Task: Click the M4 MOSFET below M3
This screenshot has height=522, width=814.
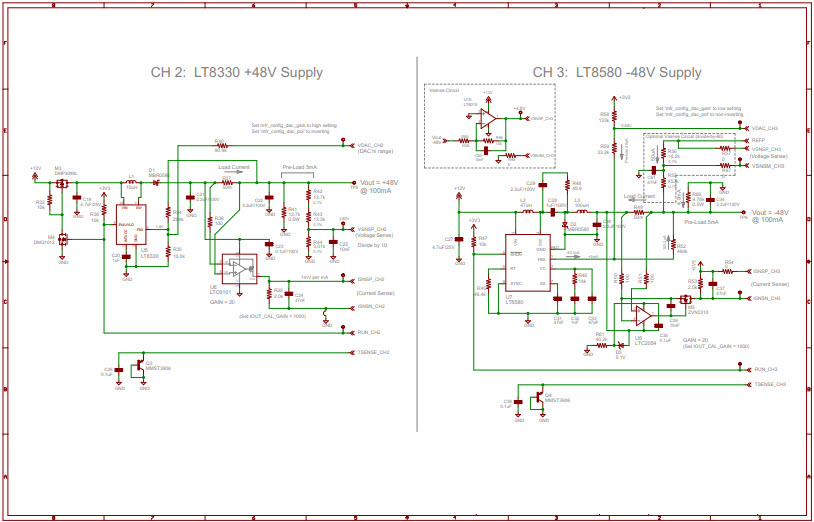Action: click(x=62, y=240)
